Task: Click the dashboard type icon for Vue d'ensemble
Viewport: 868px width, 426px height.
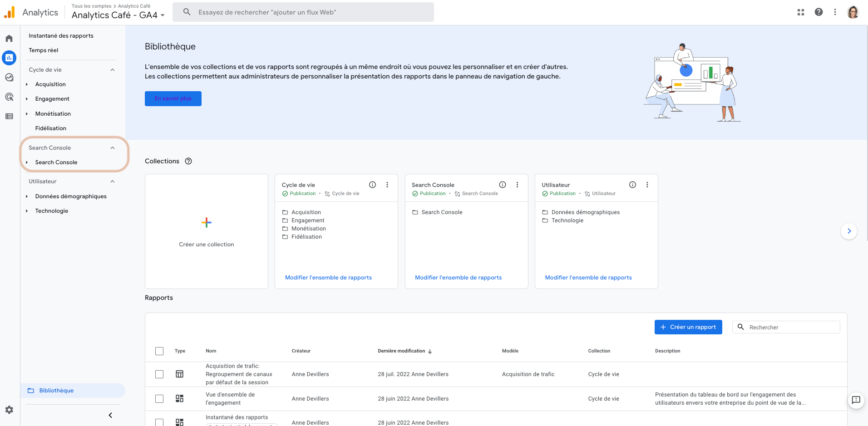Action: pos(180,398)
